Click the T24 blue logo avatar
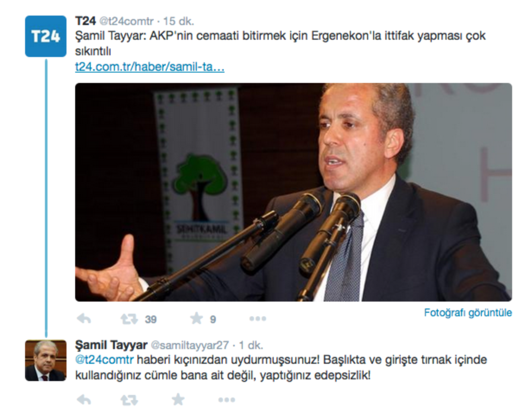This screenshot has width=532, height=407. point(46,36)
